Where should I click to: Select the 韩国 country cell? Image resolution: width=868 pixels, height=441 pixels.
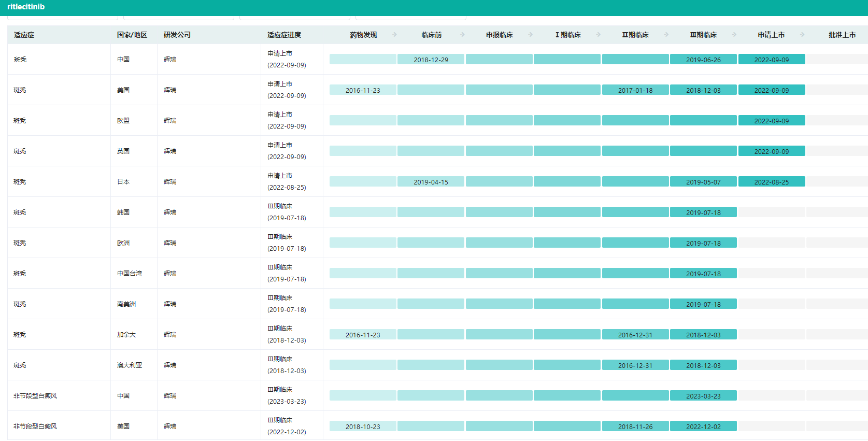coord(123,212)
